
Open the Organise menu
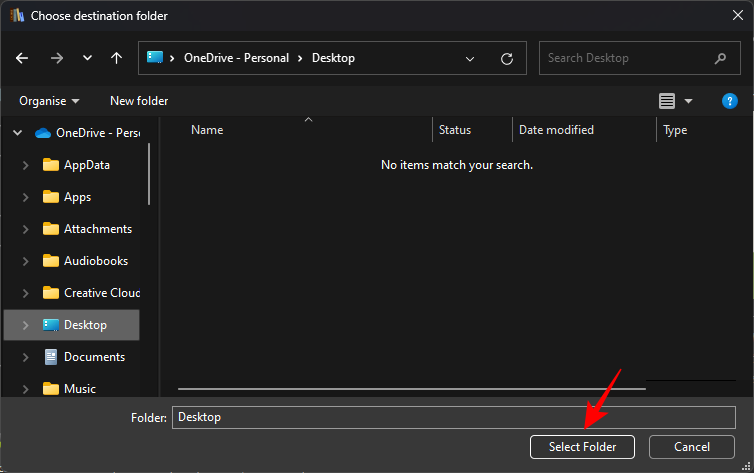[49, 101]
